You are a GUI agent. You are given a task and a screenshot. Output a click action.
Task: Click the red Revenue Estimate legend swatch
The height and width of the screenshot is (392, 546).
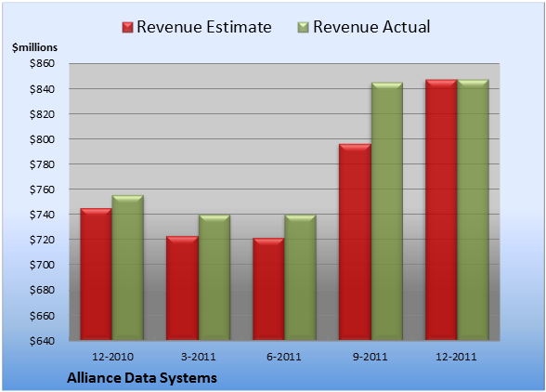click(x=127, y=28)
